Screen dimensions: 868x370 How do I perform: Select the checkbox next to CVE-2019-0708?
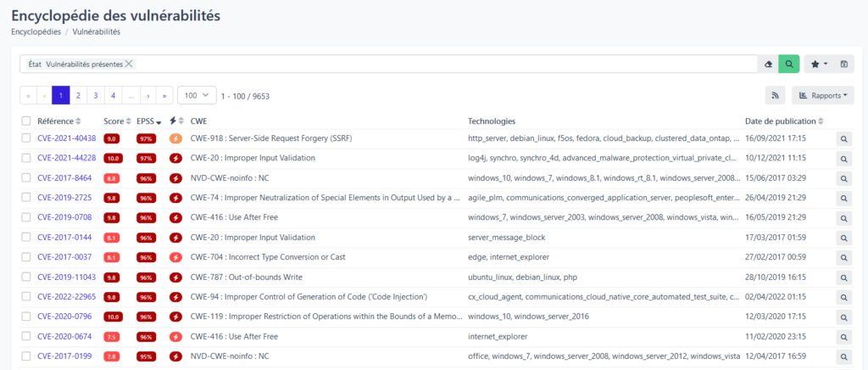[x=26, y=218]
